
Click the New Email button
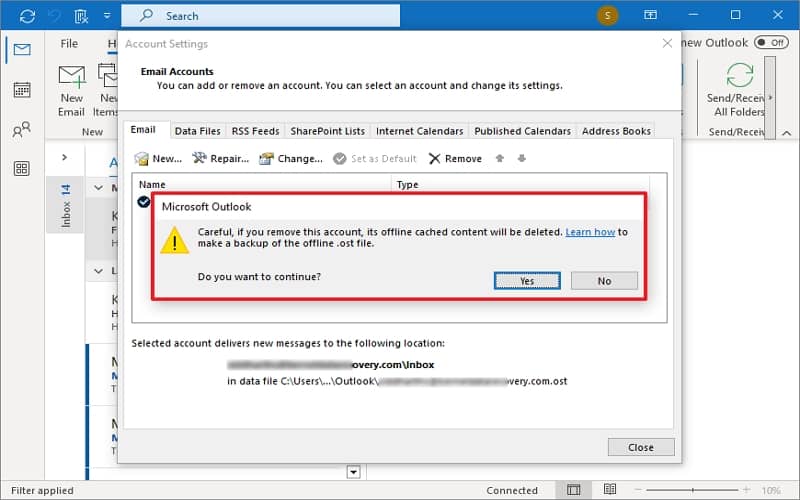click(71, 91)
